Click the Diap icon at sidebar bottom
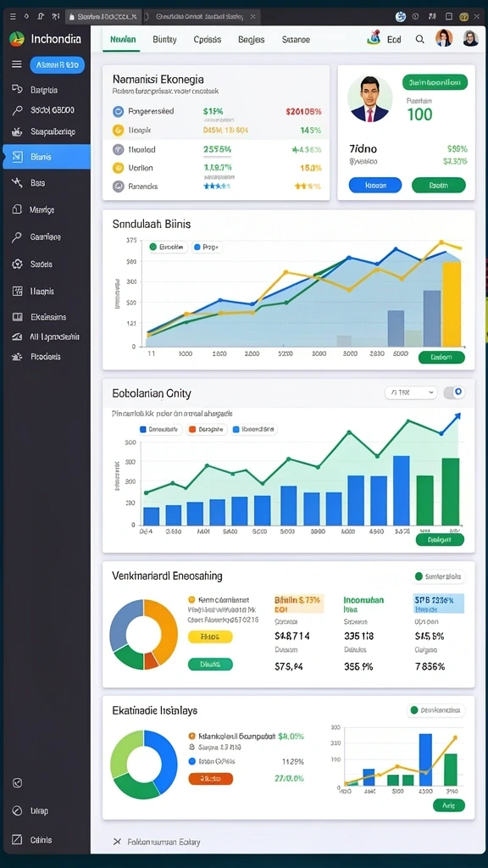This screenshot has height=868, width=488. click(x=17, y=811)
